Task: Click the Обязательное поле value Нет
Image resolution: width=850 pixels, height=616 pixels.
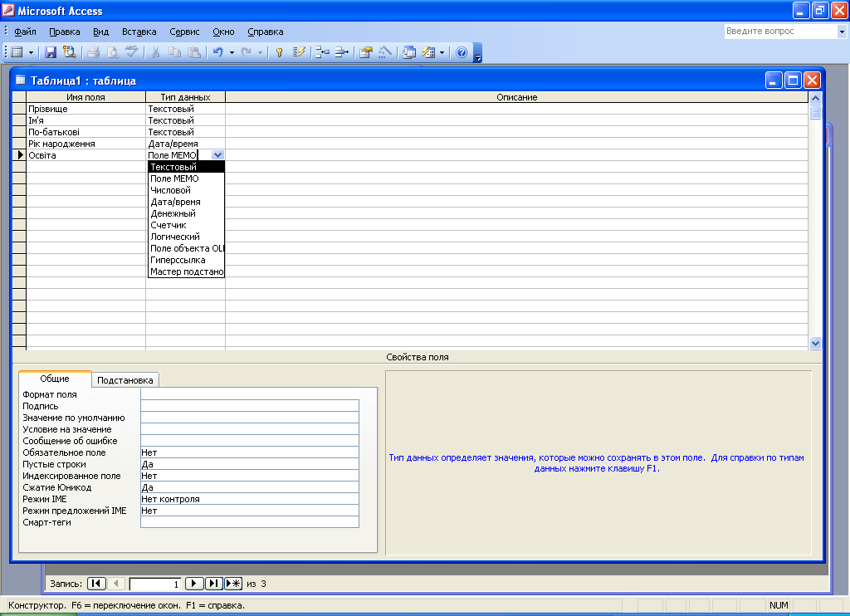Action: (250, 452)
